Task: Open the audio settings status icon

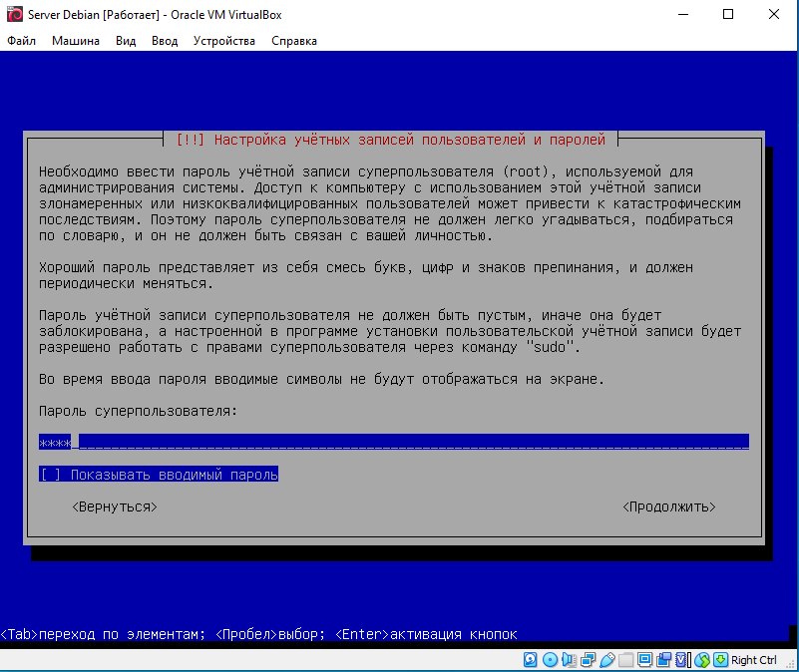Action: point(568,660)
